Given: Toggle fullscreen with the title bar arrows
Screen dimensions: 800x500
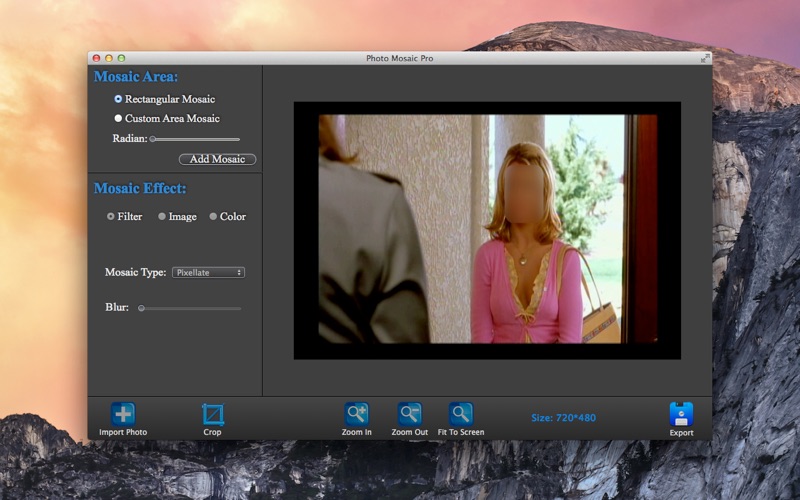Looking at the screenshot, I should (705, 58).
